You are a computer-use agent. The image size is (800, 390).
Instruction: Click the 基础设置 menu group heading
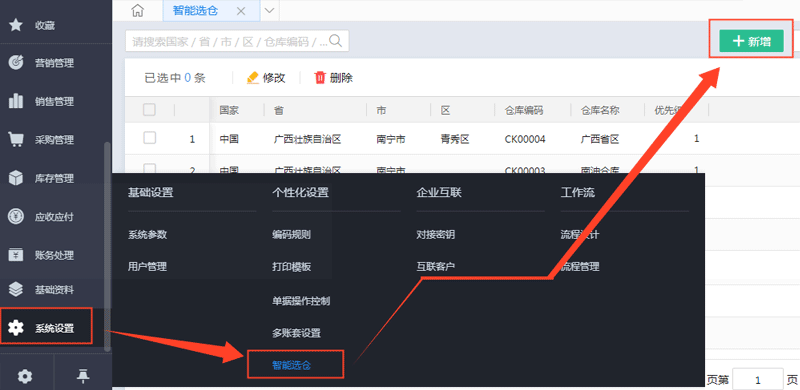point(151,192)
